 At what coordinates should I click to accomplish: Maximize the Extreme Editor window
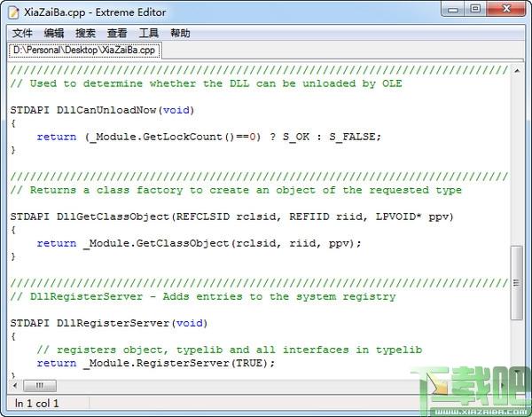(475, 9)
